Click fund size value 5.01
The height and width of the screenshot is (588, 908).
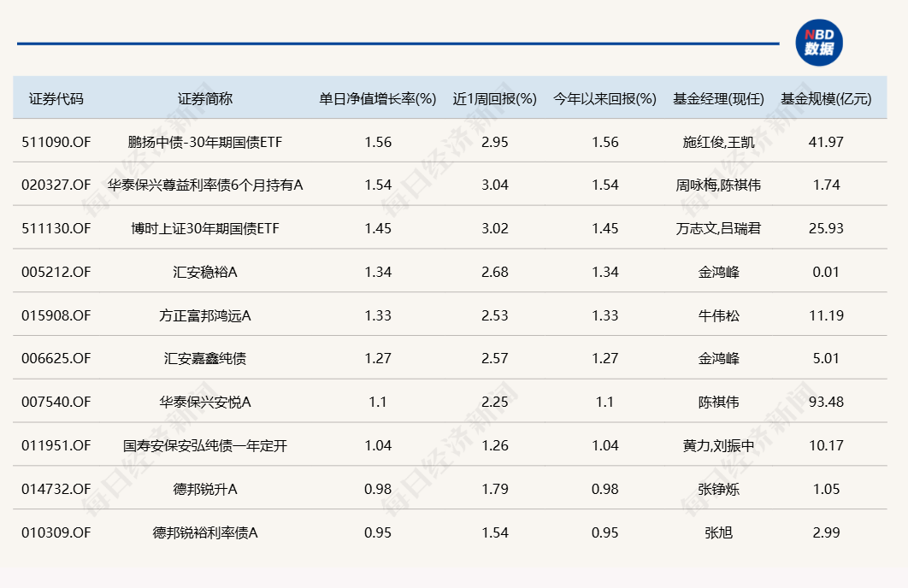pos(826,358)
